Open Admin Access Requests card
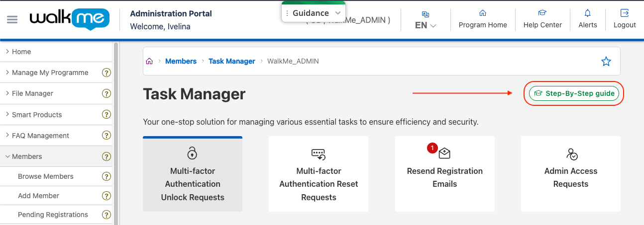The height and width of the screenshot is (225, 644). [571, 174]
